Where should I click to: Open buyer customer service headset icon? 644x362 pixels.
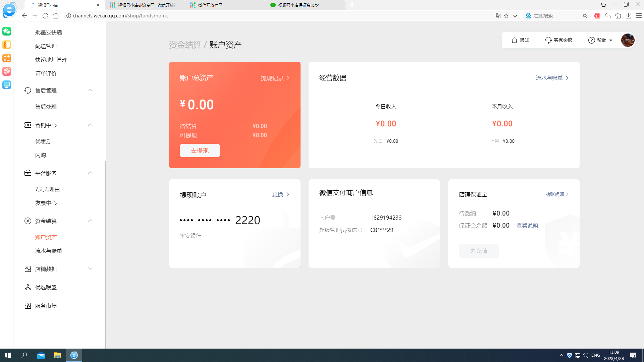coord(548,40)
